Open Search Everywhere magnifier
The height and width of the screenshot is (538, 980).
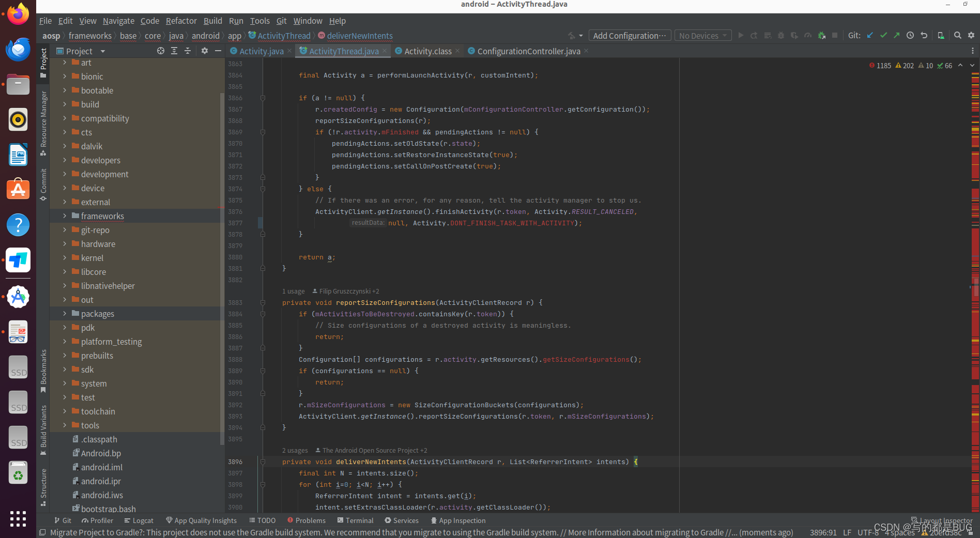point(957,36)
